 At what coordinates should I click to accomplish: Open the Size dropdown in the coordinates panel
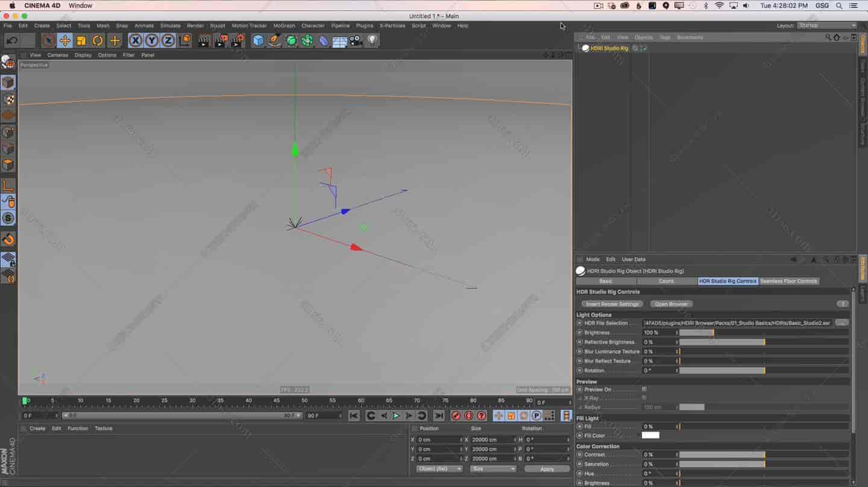click(x=492, y=468)
